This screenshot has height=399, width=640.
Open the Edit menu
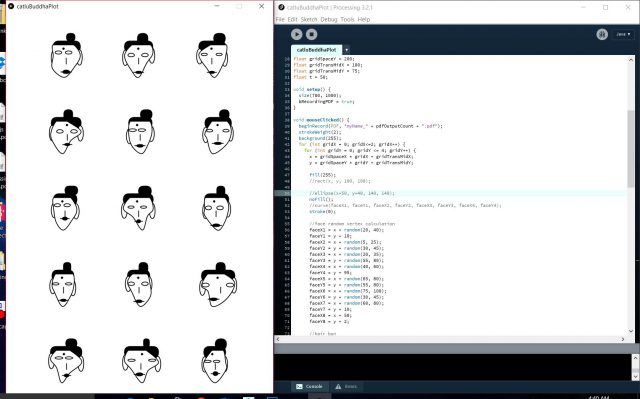pyautogui.click(x=292, y=19)
